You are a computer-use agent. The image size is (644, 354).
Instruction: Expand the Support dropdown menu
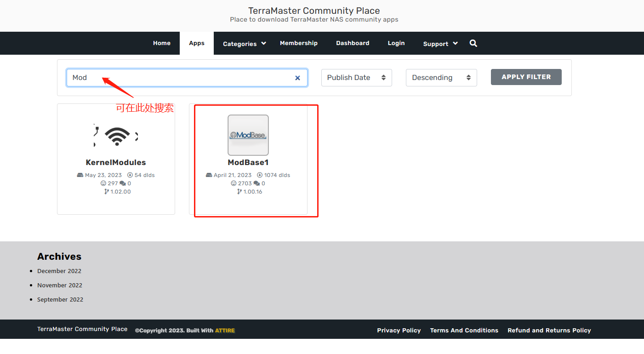pyautogui.click(x=440, y=44)
